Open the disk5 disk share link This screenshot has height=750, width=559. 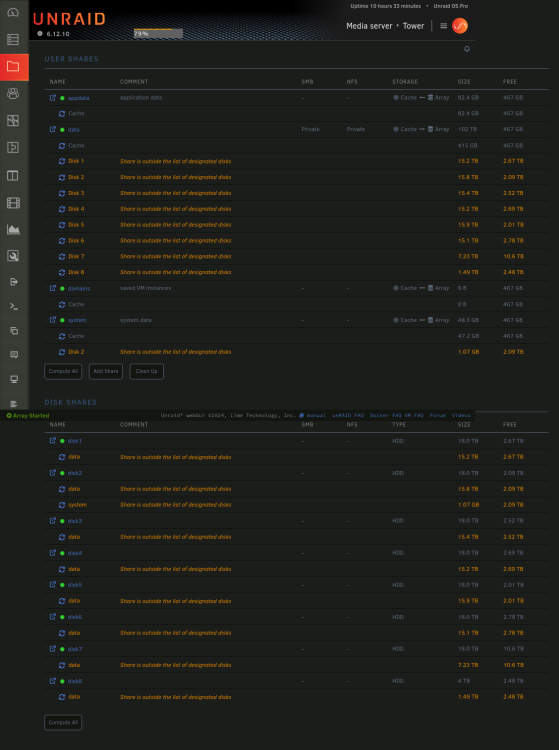[x=75, y=585]
